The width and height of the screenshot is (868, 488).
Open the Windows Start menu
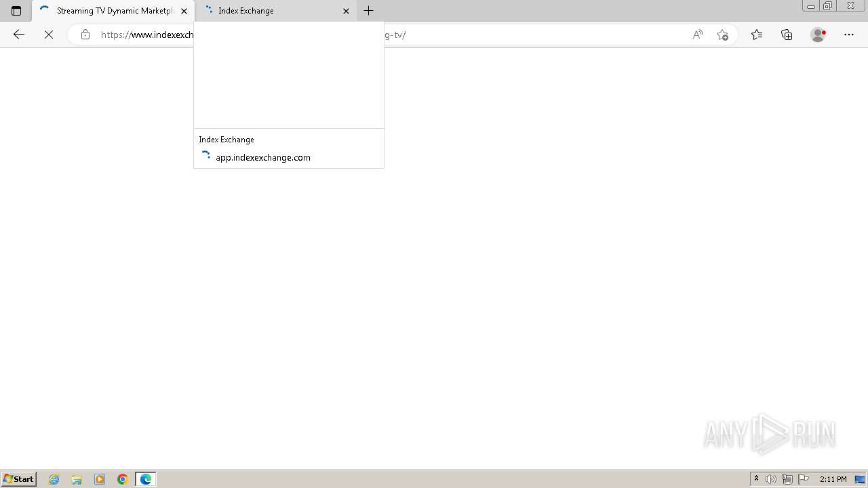pyautogui.click(x=18, y=479)
